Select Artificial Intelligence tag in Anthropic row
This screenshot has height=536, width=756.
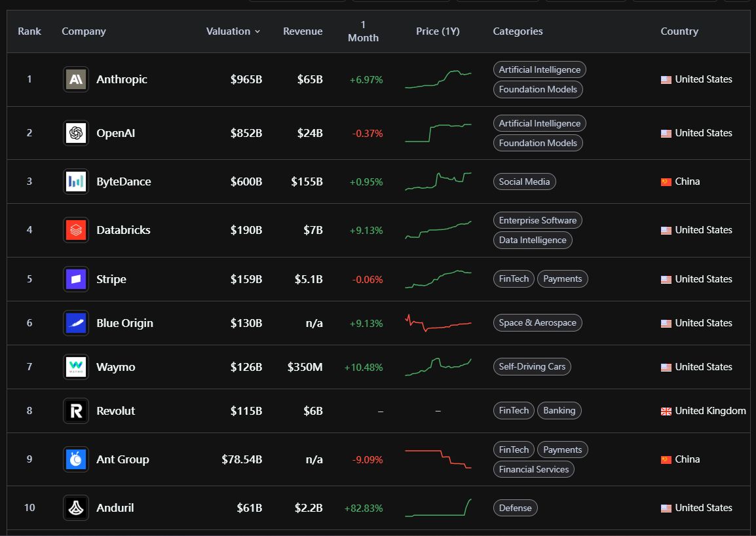point(540,69)
